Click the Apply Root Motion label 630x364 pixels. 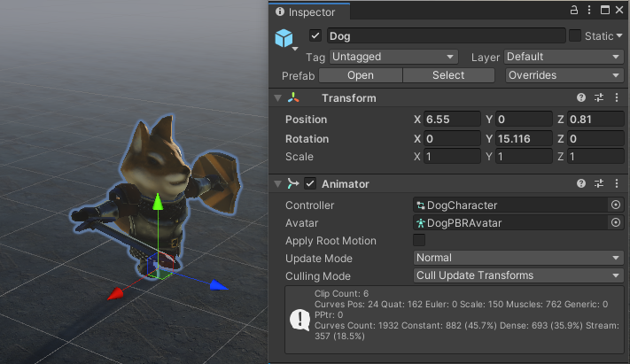(331, 241)
